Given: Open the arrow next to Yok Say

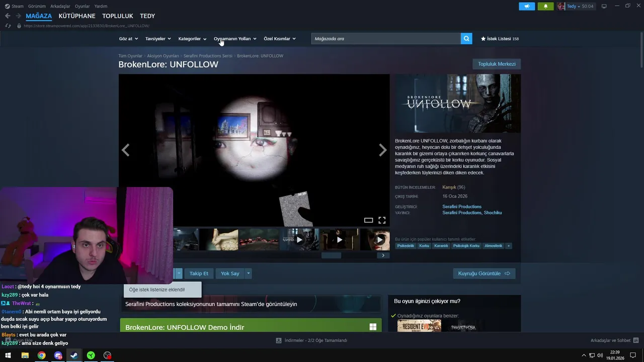Looking at the screenshot, I should [248, 274].
